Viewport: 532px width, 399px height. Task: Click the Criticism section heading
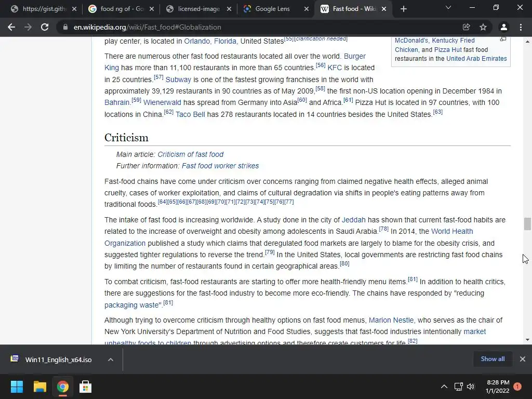click(126, 137)
